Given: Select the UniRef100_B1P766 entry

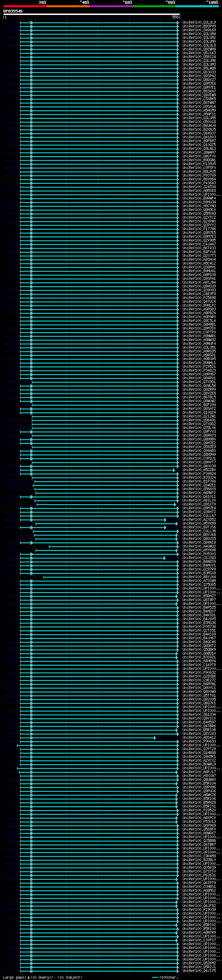Looking at the screenshot, I should [x=199, y=481].
